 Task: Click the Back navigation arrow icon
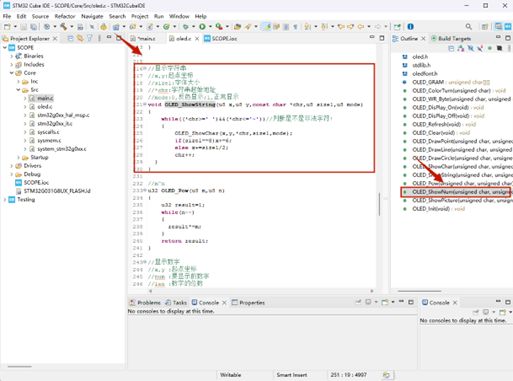[x=361, y=26]
